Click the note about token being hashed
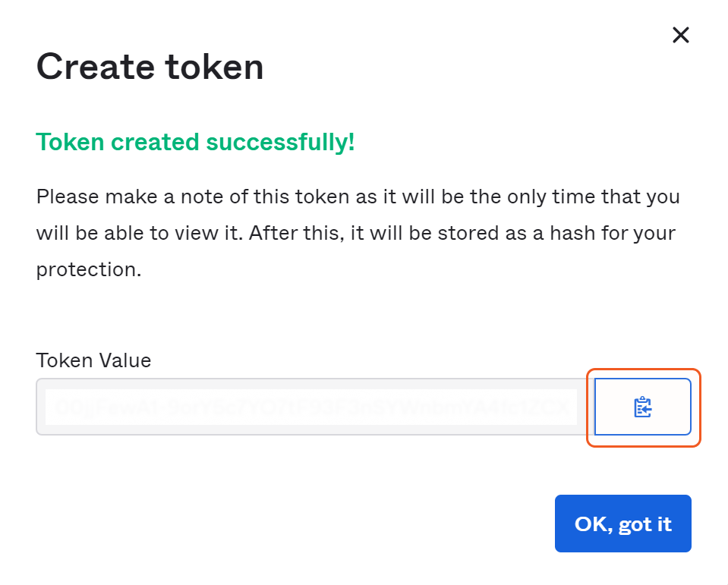 click(x=357, y=233)
